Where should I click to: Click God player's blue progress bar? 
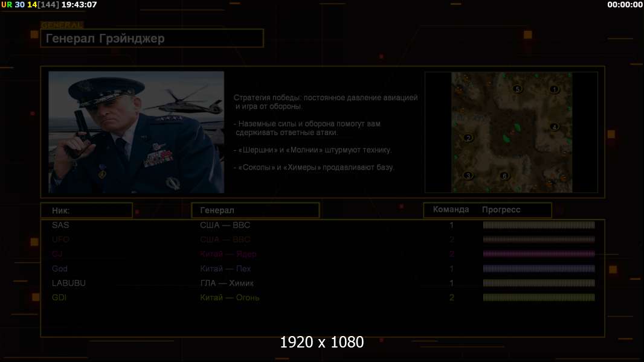coord(539,268)
